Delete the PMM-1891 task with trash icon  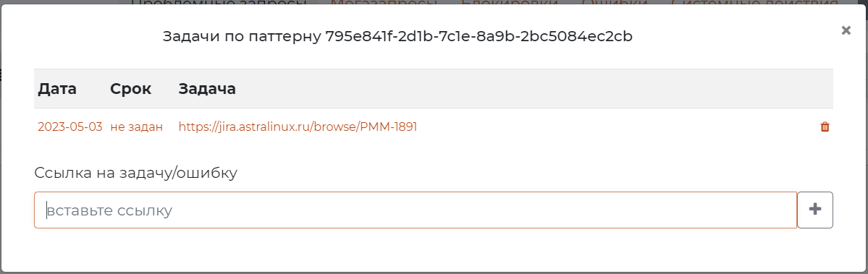(825, 127)
